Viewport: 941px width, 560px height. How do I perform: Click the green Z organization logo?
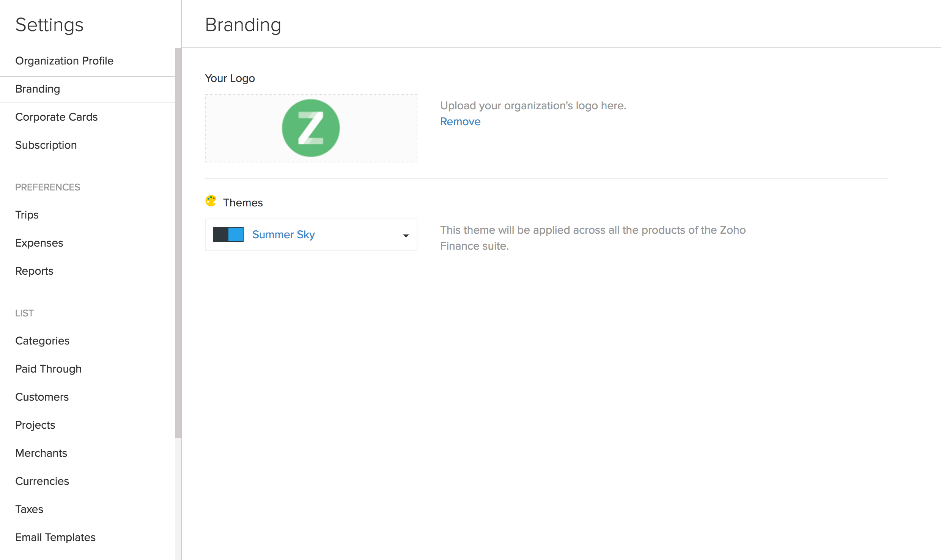click(x=311, y=128)
